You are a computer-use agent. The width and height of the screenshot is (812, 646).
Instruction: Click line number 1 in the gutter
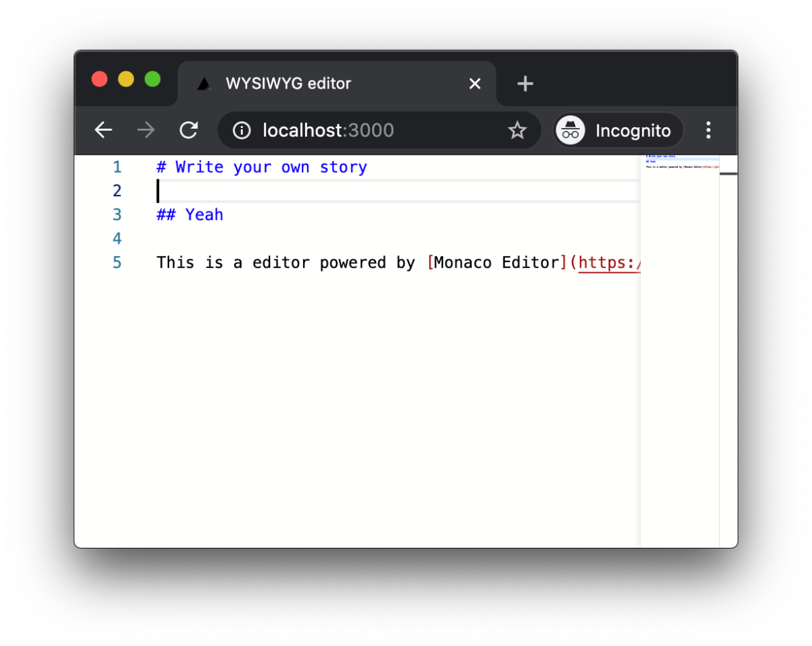117,167
